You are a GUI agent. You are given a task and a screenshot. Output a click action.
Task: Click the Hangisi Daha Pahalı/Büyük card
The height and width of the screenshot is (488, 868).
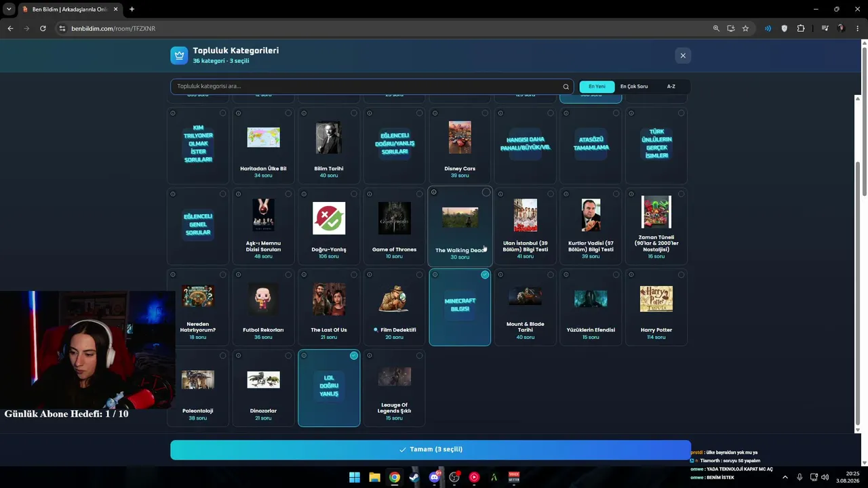click(x=526, y=144)
